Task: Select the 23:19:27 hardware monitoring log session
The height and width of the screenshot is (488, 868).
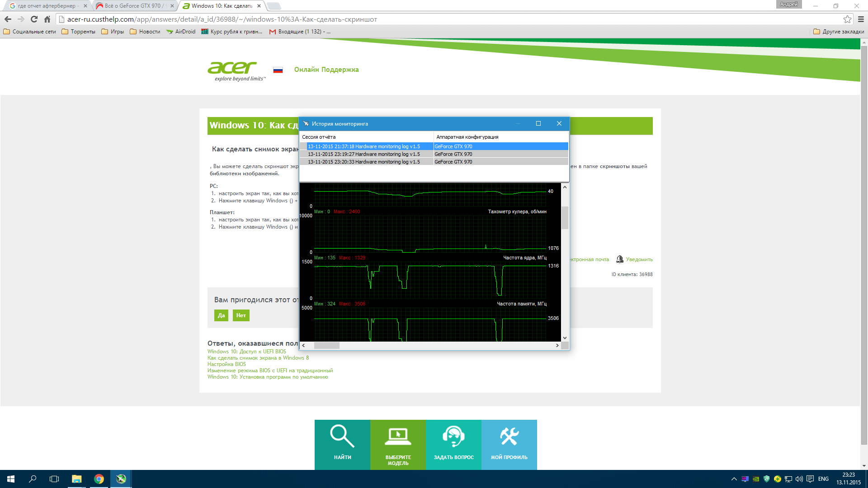Action: (364, 154)
